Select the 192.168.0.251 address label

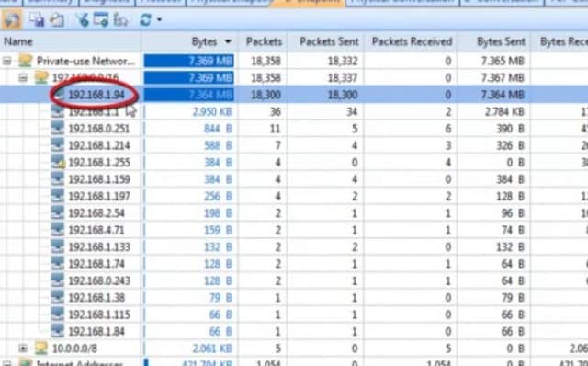99,129
